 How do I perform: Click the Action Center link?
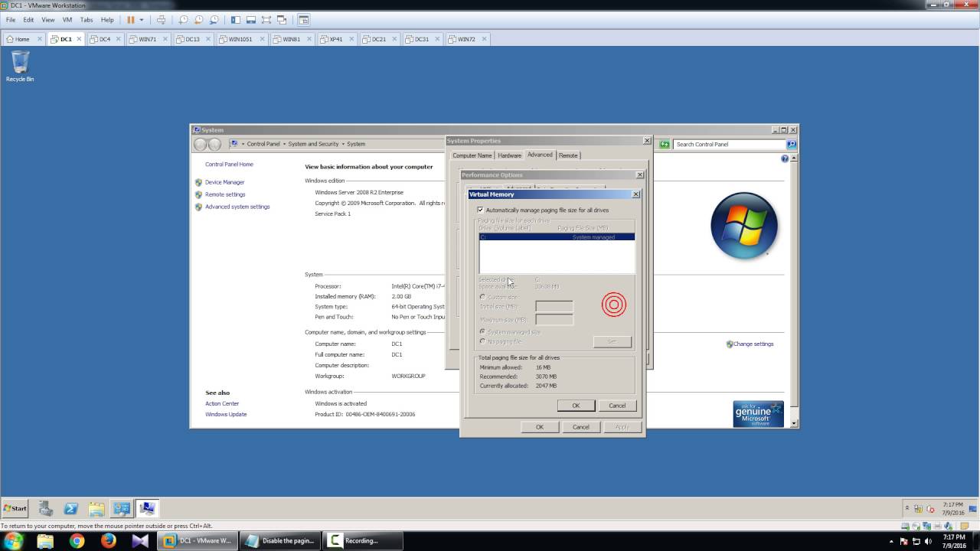click(222, 403)
